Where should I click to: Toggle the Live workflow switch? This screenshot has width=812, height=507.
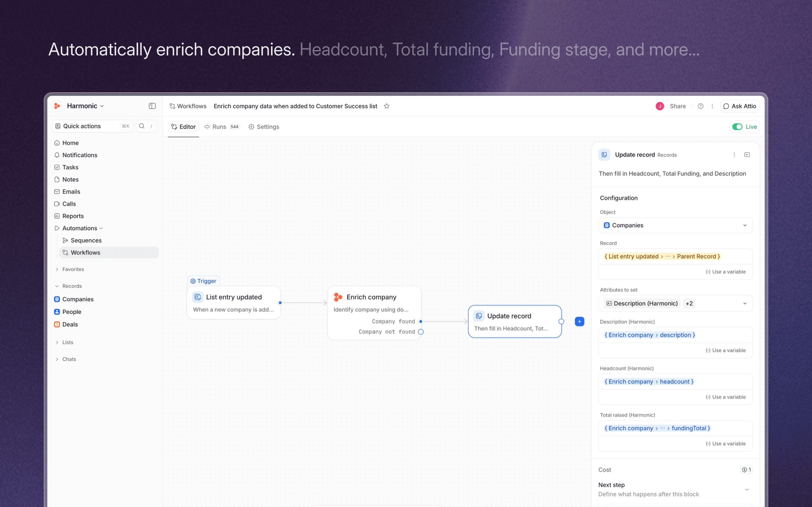[x=737, y=126]
